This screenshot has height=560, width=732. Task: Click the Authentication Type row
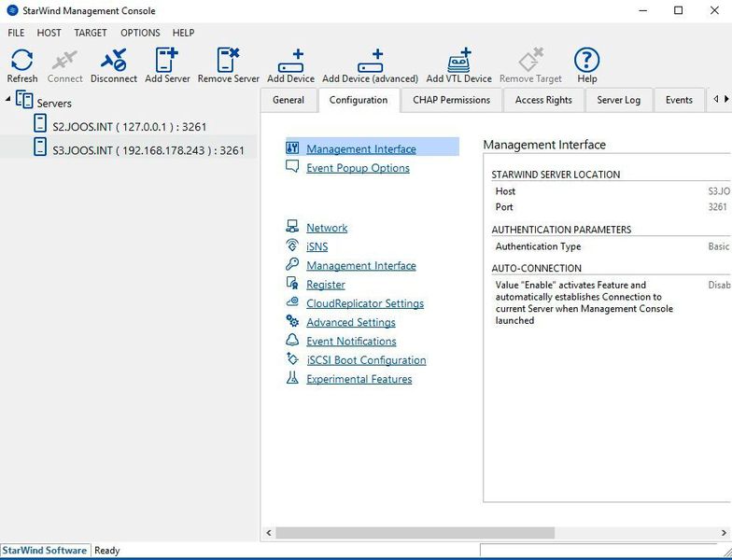[611, 246]
